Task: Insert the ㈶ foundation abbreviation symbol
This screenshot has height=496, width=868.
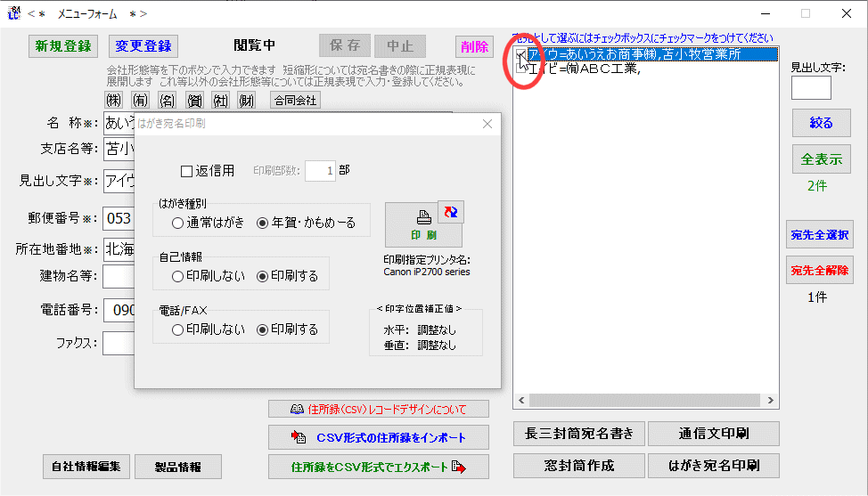Action: coord(247,101)
